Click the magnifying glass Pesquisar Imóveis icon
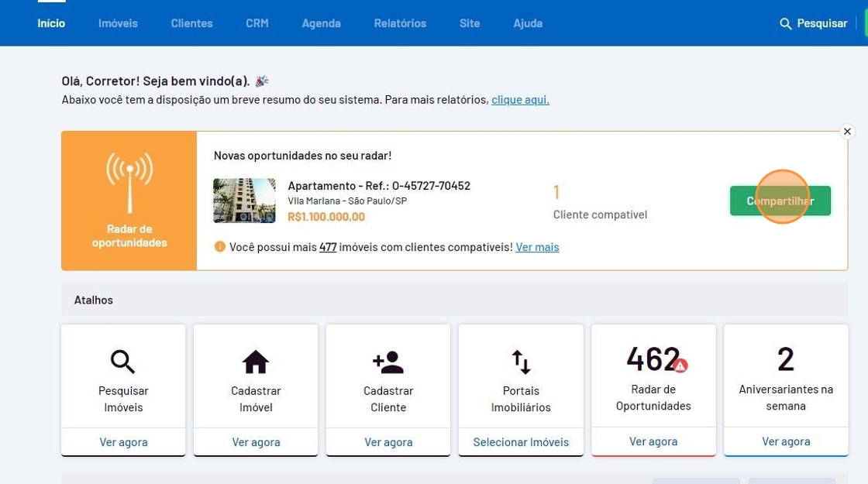Viewport: 868px width, 484px height. [x=122, y=362]
